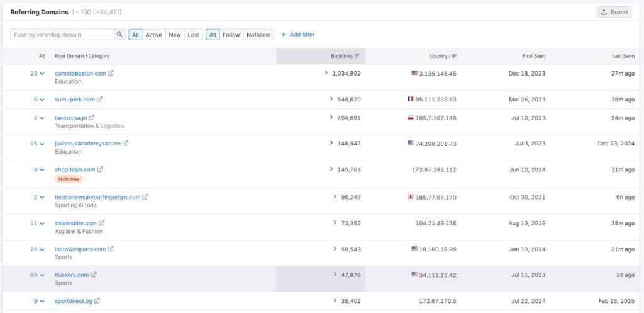The width and height of the screenshot is (644, 313).
Task: Open external link icon next to sum-perk.com
Action: (100, 99)
